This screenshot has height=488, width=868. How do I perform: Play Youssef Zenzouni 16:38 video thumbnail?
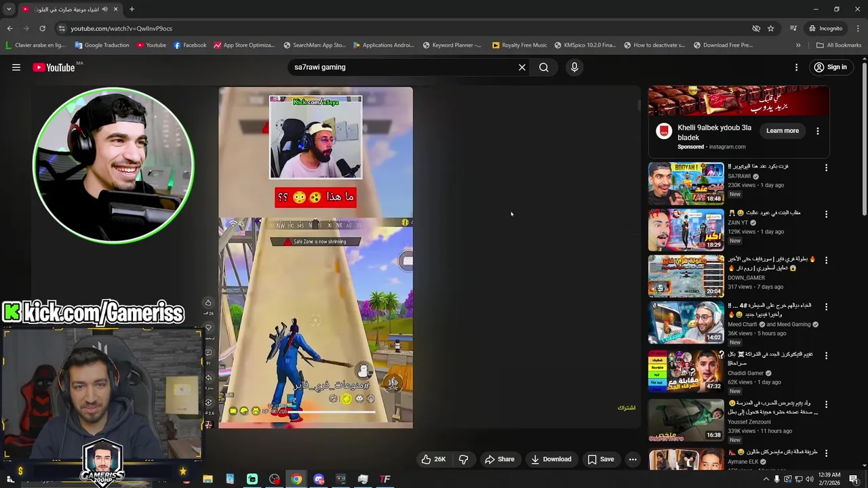click(686, 420)
